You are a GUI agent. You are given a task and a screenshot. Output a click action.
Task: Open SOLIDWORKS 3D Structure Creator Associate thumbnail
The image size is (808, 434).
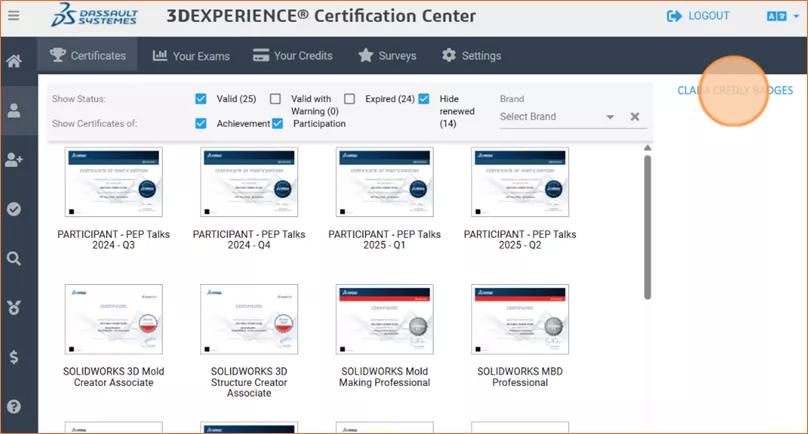[249, 319]
